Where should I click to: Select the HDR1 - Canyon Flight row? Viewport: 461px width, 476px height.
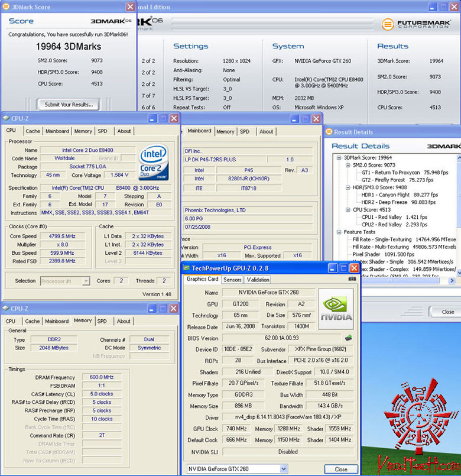point(400,195)
